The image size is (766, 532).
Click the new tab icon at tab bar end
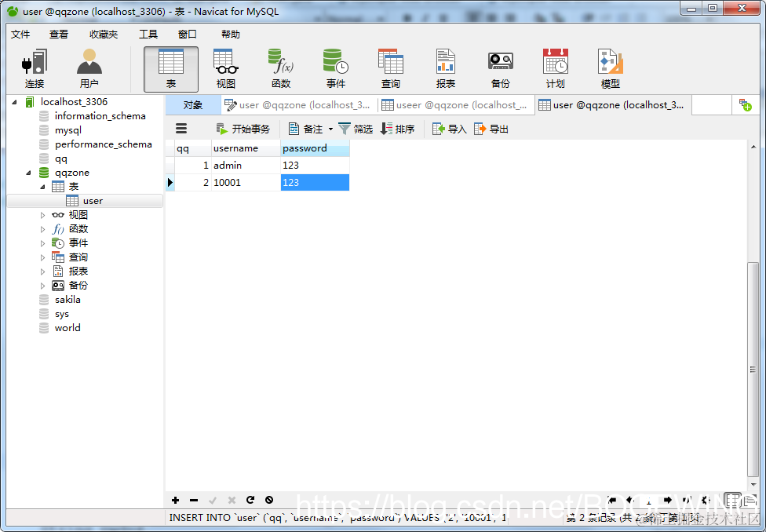coord(746,105)
